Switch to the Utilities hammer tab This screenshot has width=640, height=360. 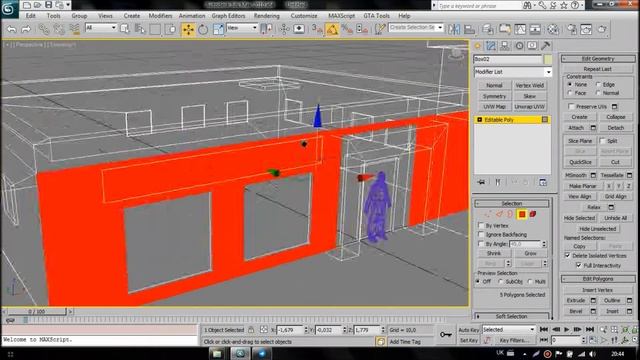(546, 46)
